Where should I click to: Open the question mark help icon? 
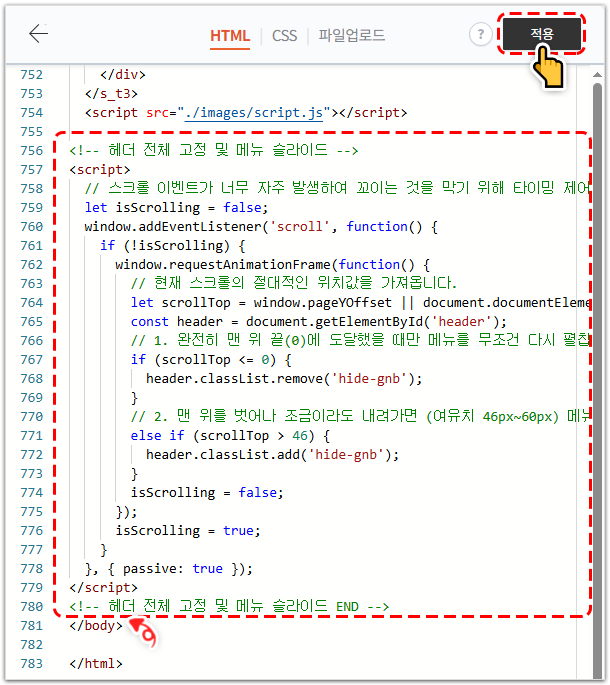click(x=481, y=34)
